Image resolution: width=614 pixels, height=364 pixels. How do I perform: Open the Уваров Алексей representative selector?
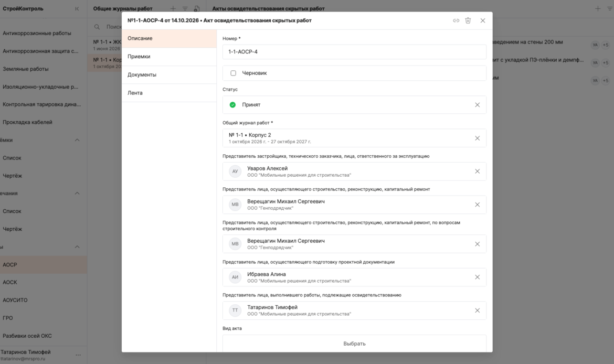point(354,172)
